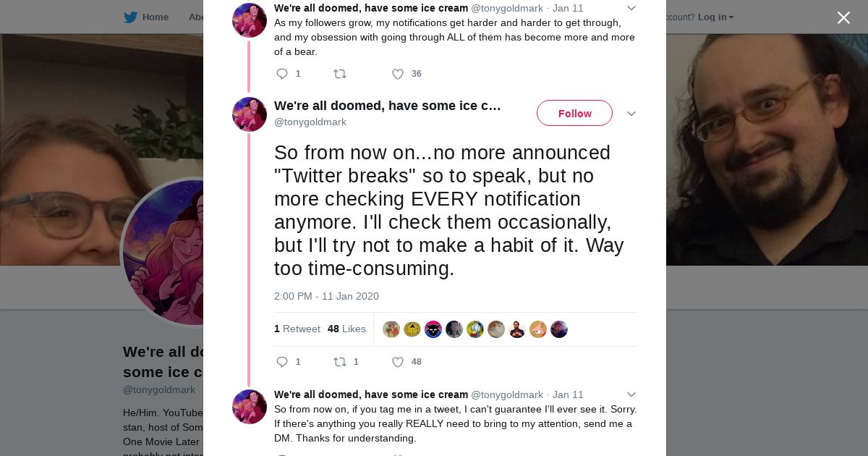This screenshot has width=868, height=456.
Task: Go to the Home menu item
Action: coord(156,17)
